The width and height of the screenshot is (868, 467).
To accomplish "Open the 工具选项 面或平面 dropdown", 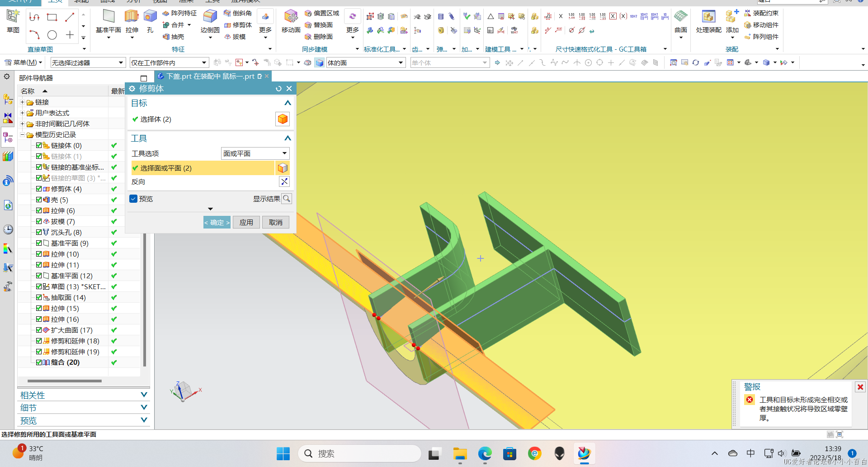I will (255, 153).
